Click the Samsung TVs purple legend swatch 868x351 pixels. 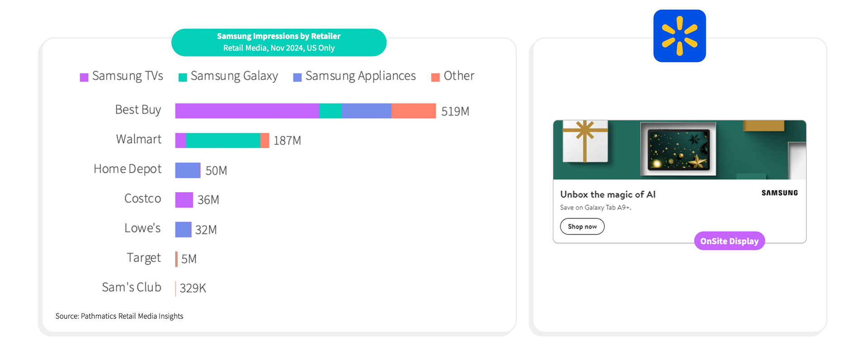point(84,77)
